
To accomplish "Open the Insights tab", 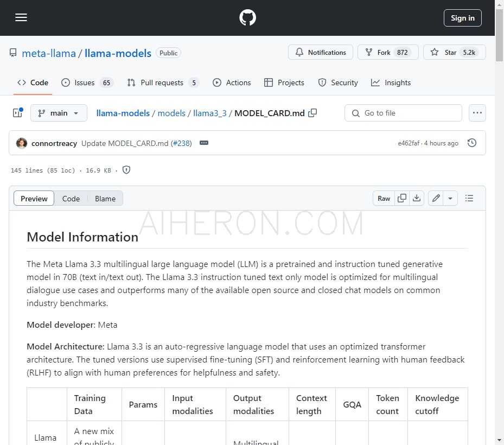I will 391,82.
